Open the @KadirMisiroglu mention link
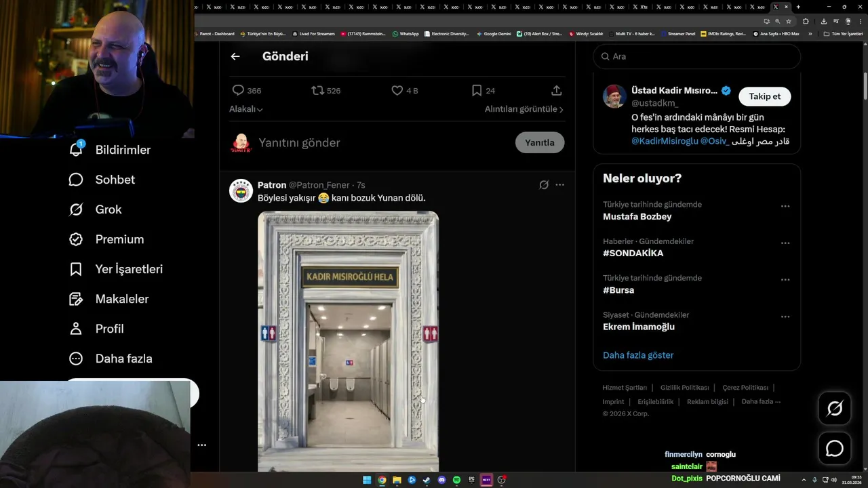The image size is (868, 488). click(x=665, y=141)
